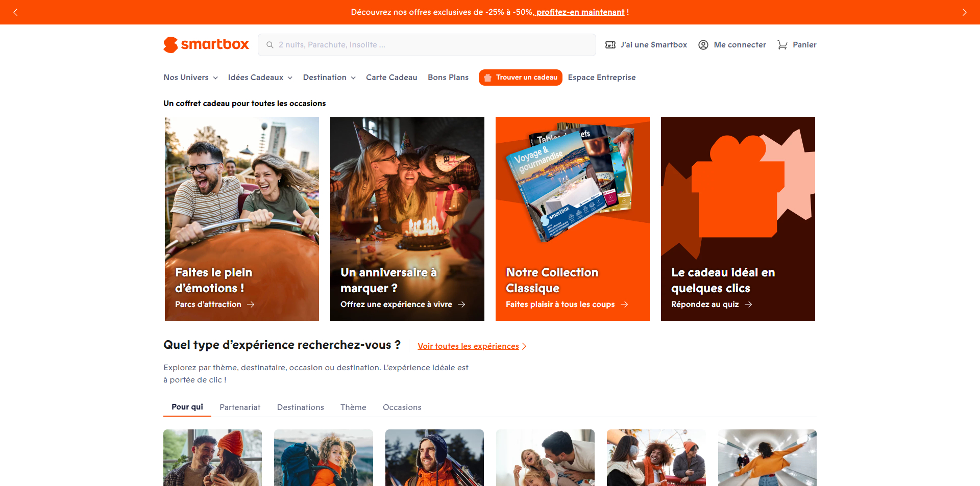The height and width of the screenshot is (486, 980).
Task: Open the Faites le plein d'émotions card
Action: 242,219
